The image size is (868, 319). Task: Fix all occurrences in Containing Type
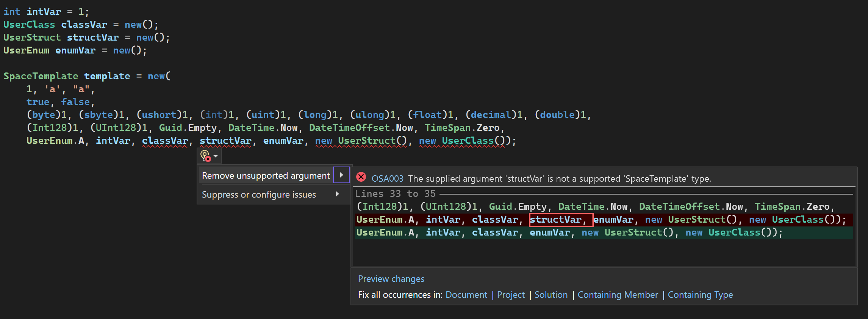pos(700,295)
